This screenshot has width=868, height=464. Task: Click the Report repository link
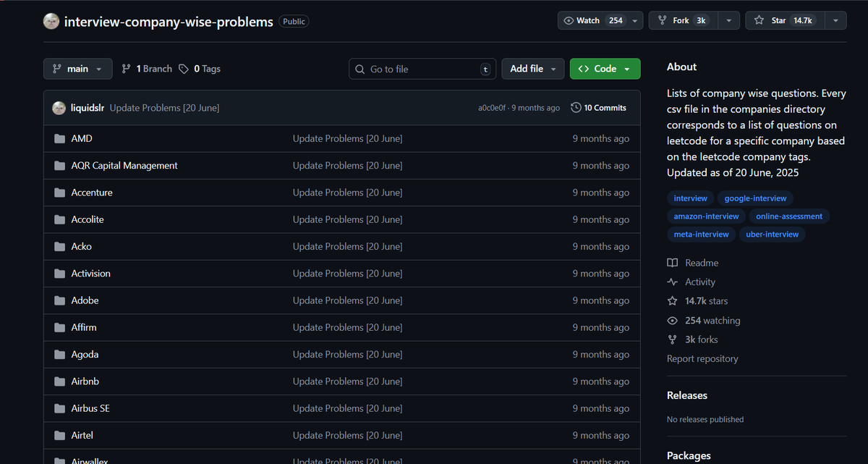click(x=702, y=359)
